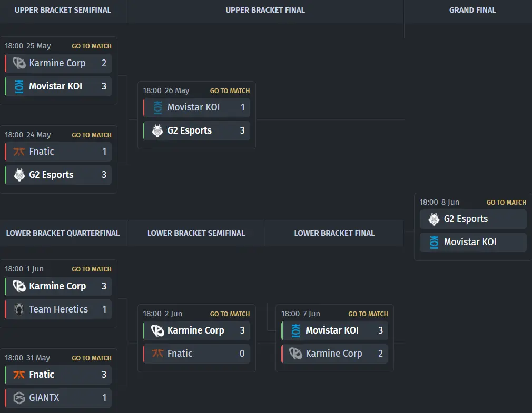Image resolution: width=532 pixels, height=413 pixels.
Task: Select Lower Bracket Quarterfinal header
Action: [x=63, y=233]
